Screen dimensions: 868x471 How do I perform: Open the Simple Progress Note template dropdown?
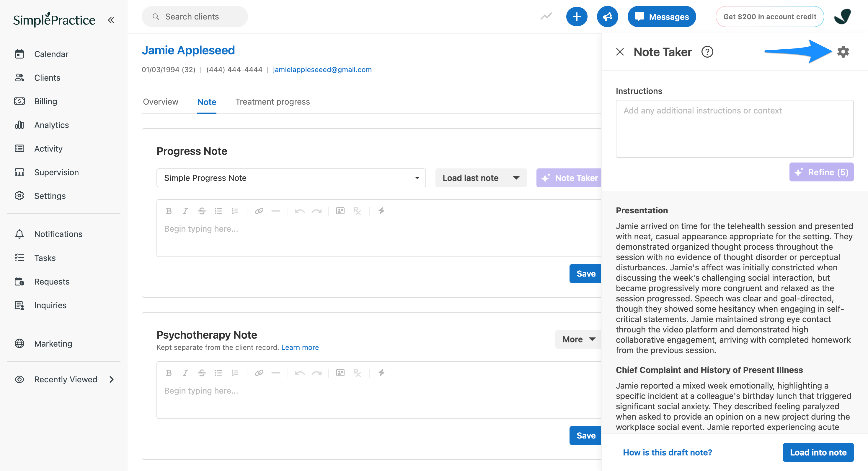[x=291, y=178]
